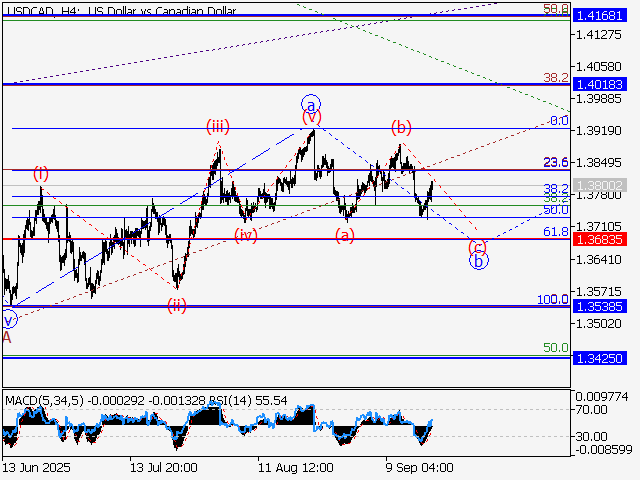Select the red wave (iv) marker

tap(244, 235)
